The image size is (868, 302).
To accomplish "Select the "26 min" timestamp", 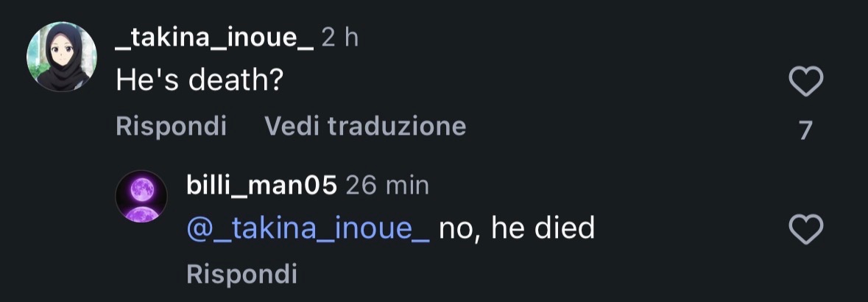I will tap(387, 186).
